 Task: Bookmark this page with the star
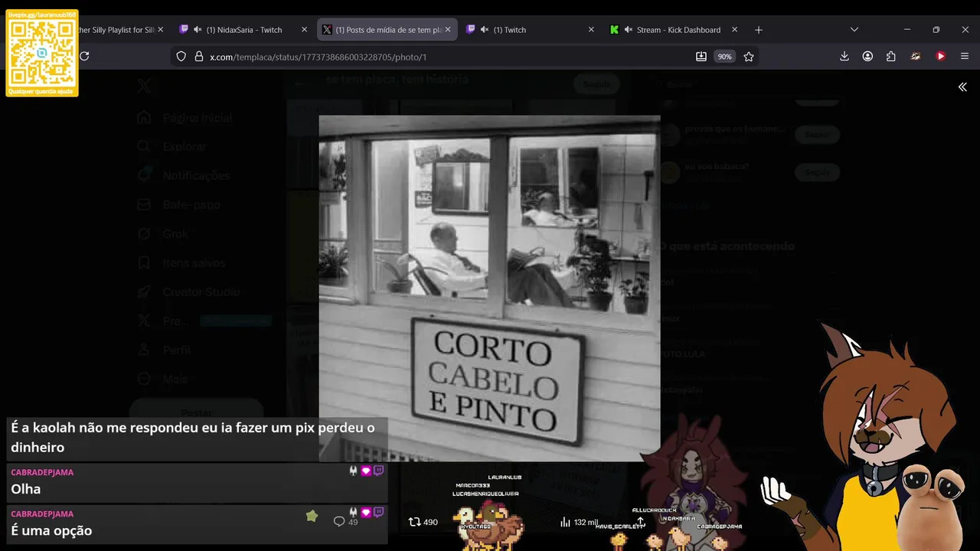pos(749,57)
